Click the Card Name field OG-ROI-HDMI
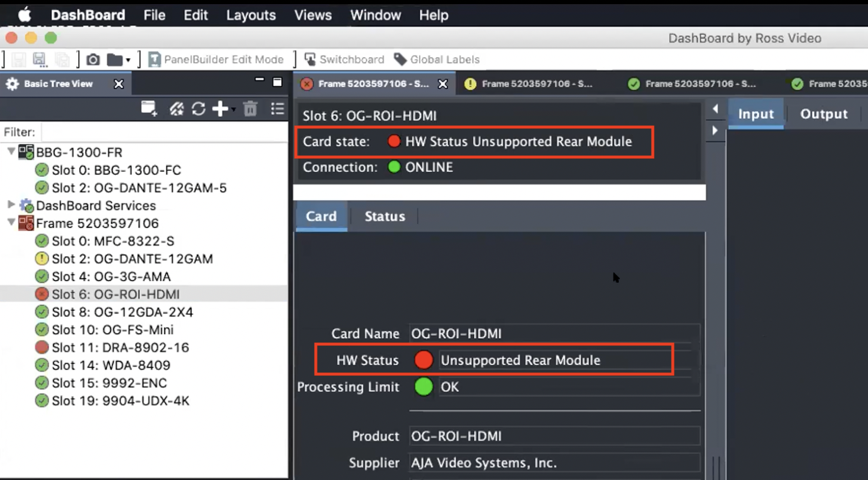Viewport: 868px width, 480px height. coord(554,334)
